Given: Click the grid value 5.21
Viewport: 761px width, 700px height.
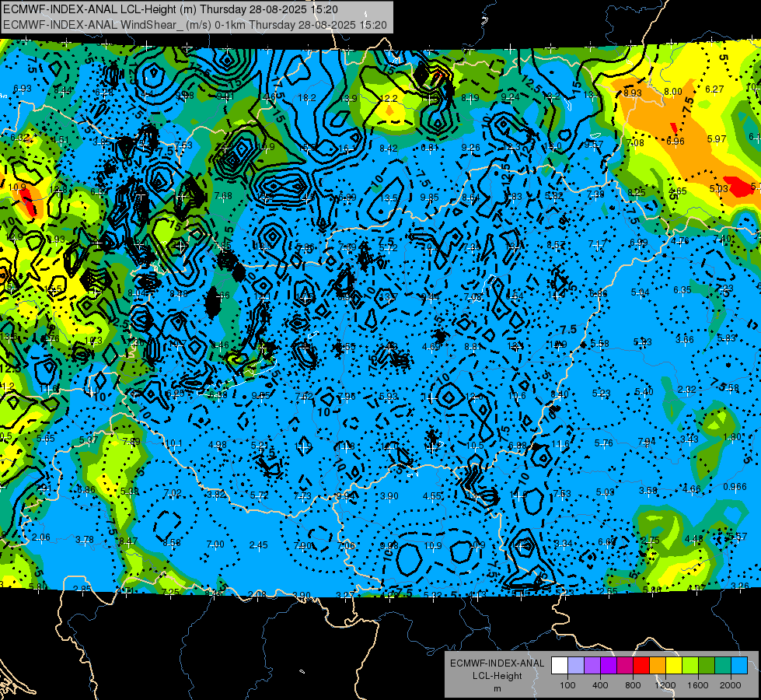Looking at the screenshot, I should [260, 446].
